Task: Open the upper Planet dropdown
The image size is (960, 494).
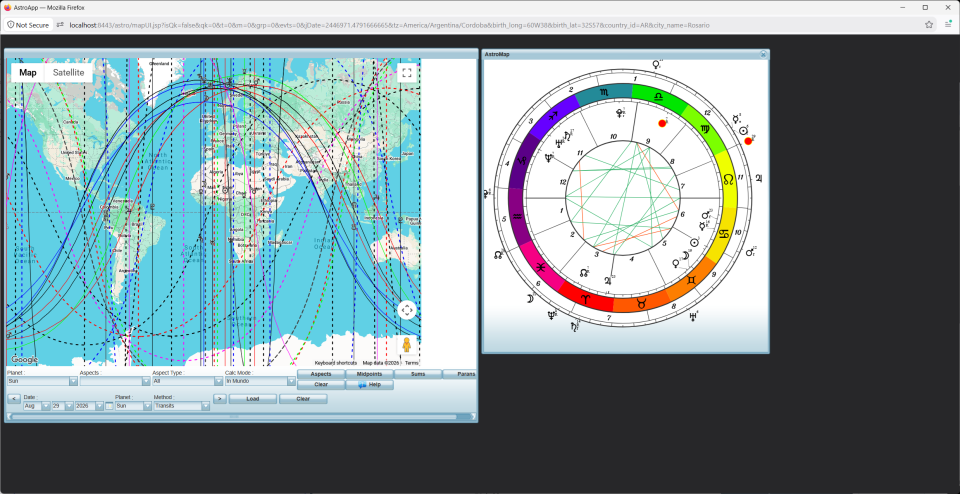Action: [42, 381]
